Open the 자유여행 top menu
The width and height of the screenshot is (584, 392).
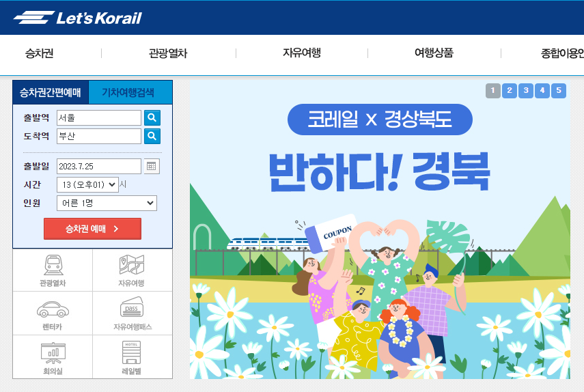[x=302, y=53]
